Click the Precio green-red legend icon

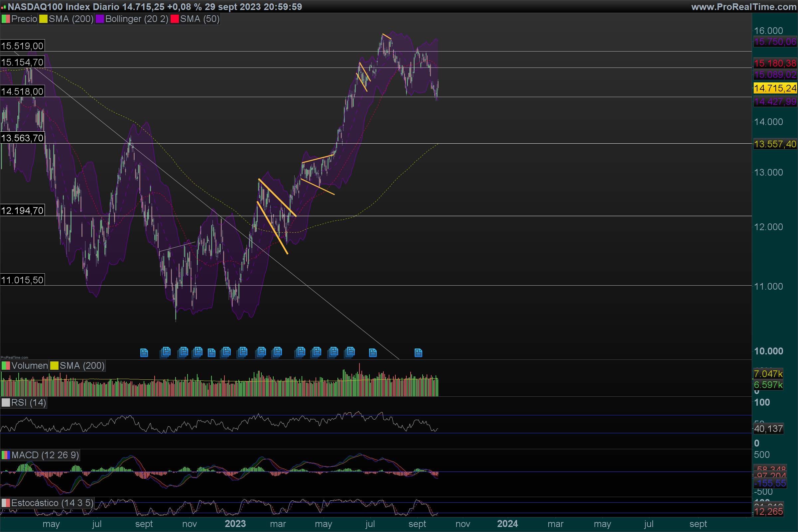point(6,19)
